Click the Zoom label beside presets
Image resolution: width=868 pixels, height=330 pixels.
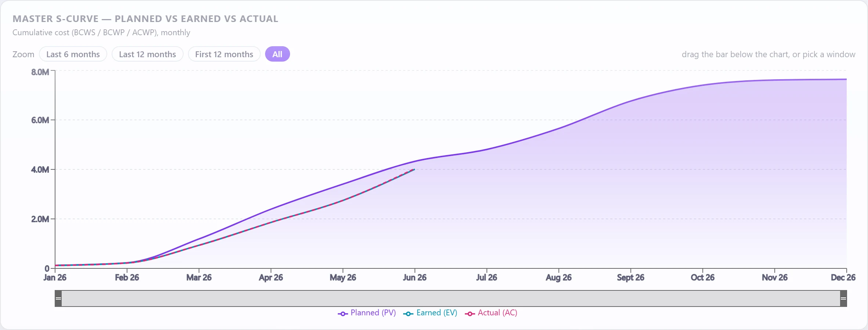(x=23, y=54)
